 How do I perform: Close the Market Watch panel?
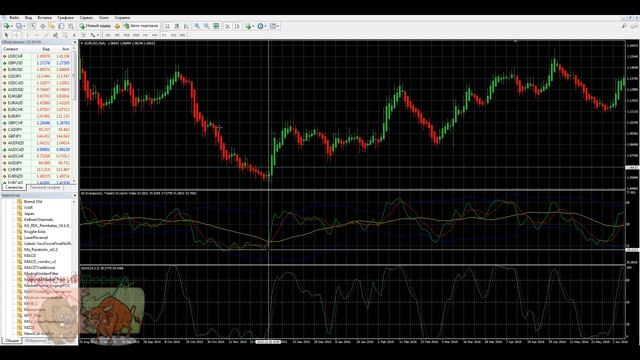74,42
